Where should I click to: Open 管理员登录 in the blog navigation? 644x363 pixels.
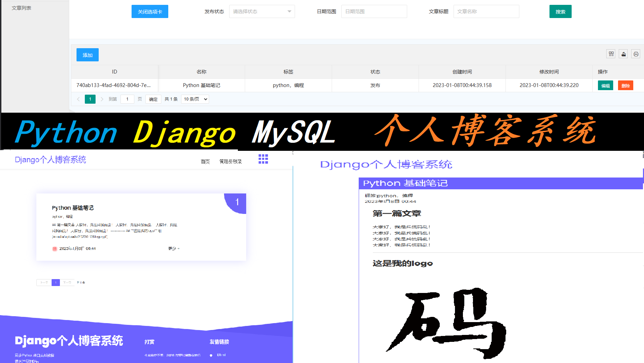[x=231, y=162]
